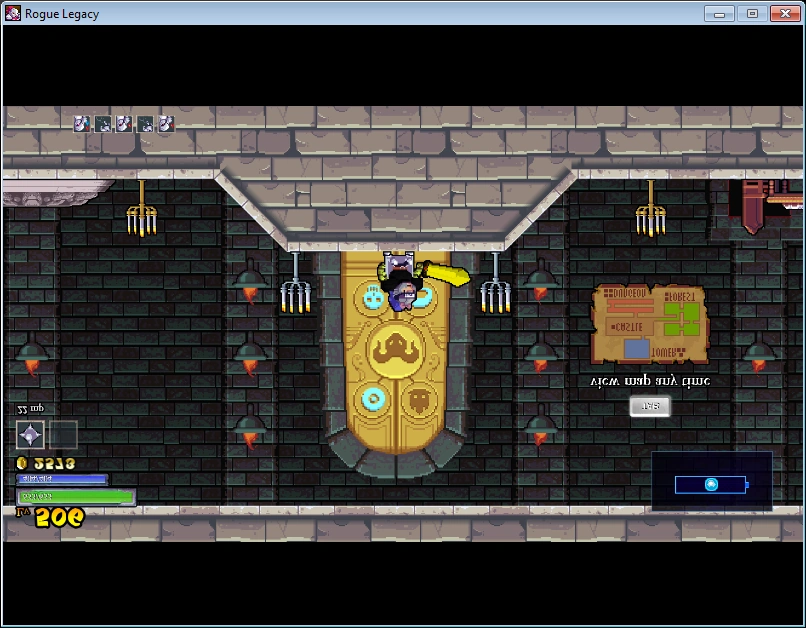
Task: Click the dark ghost emblem on the golden door
Action: pyautogui.click(x=420, y=400)
